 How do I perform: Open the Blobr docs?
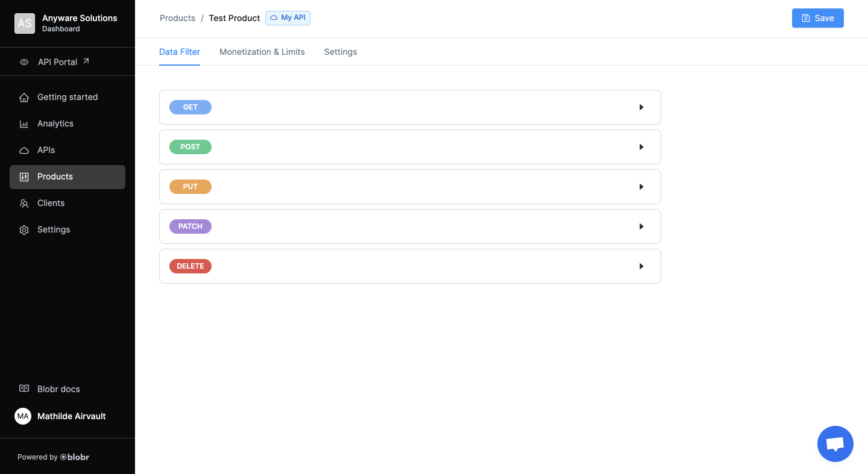[x=58, y=389]
